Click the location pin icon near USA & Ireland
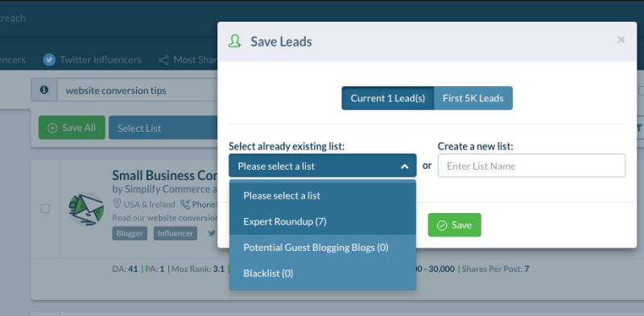This screenshot has height=316, width=644. pyautogui.click(x=117, y=204)
